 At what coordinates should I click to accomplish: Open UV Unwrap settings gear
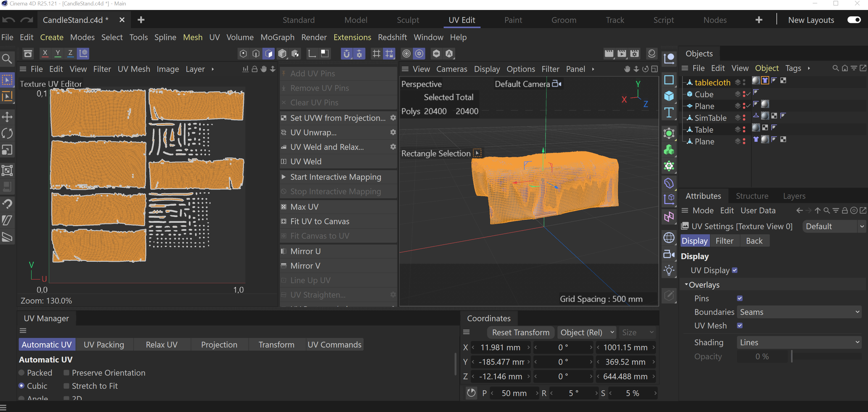click(393, 132)
